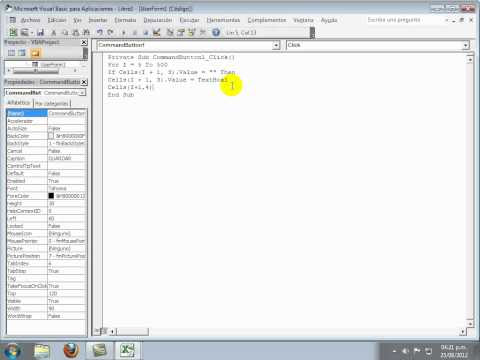Screen dimensions: 480x360
Task: Click View Object icon in Project panel
Action: coord(22,53)
